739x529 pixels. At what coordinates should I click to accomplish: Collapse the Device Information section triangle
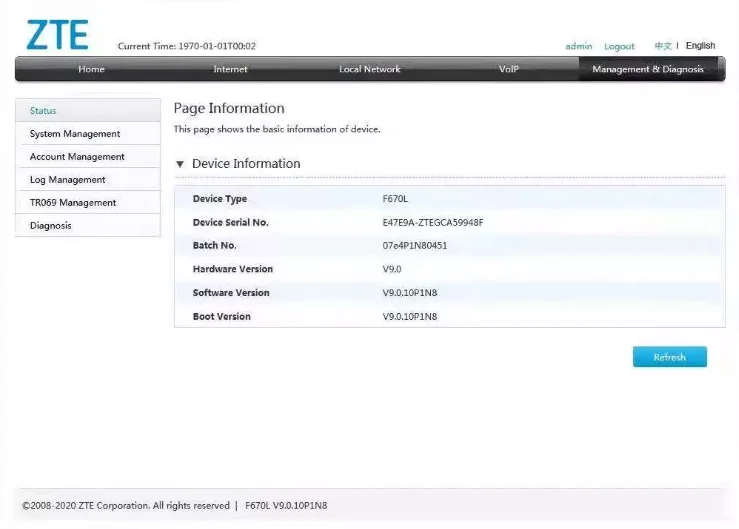[180, 164]
